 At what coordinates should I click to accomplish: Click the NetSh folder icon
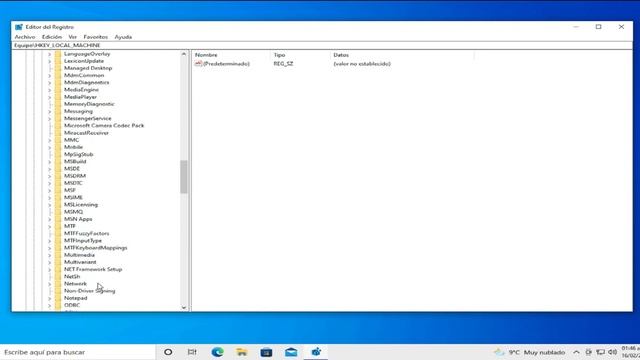click(58, 276)
